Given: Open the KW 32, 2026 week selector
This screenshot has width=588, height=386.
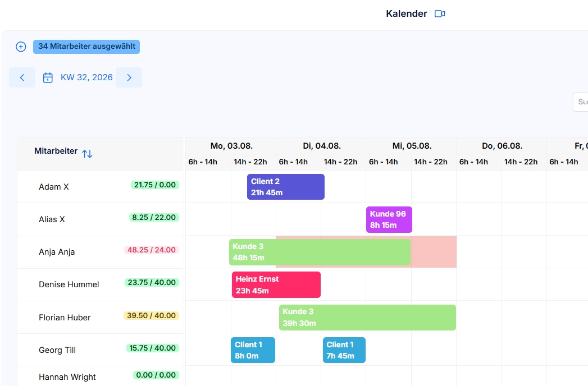Looking at the screenshot, I should point(86,77).
